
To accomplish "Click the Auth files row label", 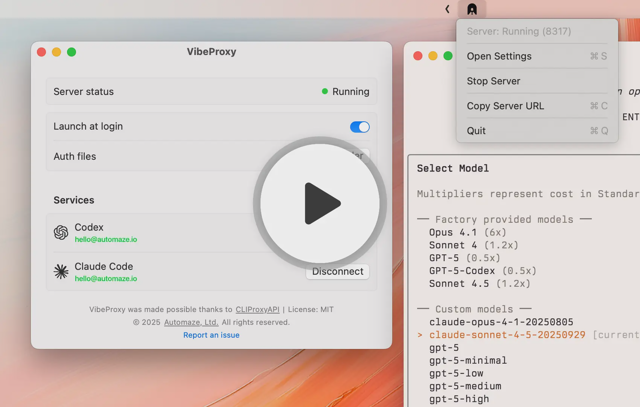I will point(75,156).
